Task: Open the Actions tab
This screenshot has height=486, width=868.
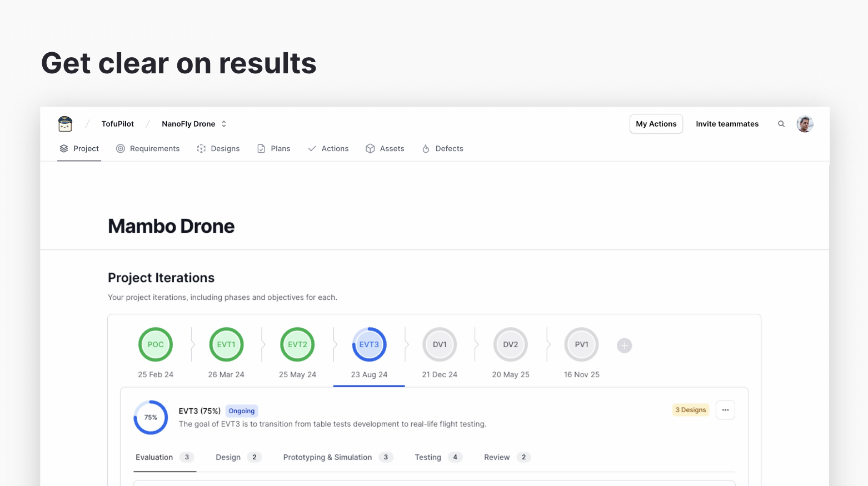Action: pos(328,148)
